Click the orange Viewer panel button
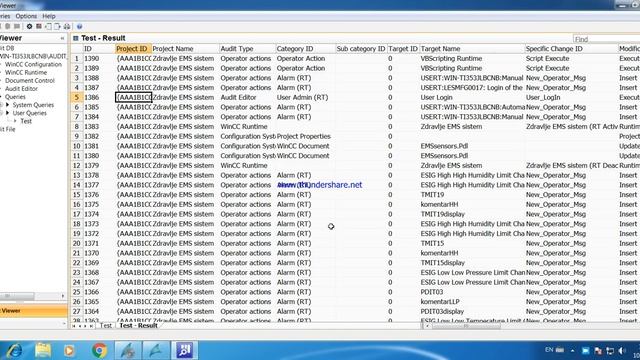Screen dimensions: 640x360 point(33,311)
